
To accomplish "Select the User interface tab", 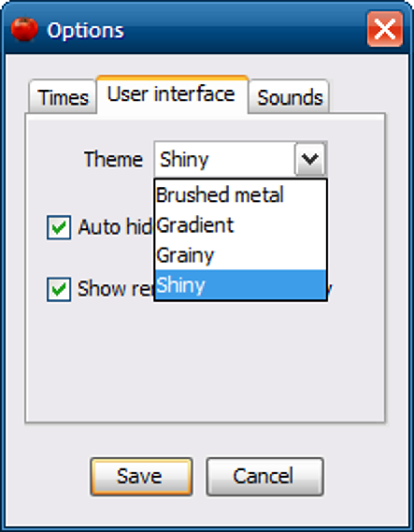I will point(172,95).
